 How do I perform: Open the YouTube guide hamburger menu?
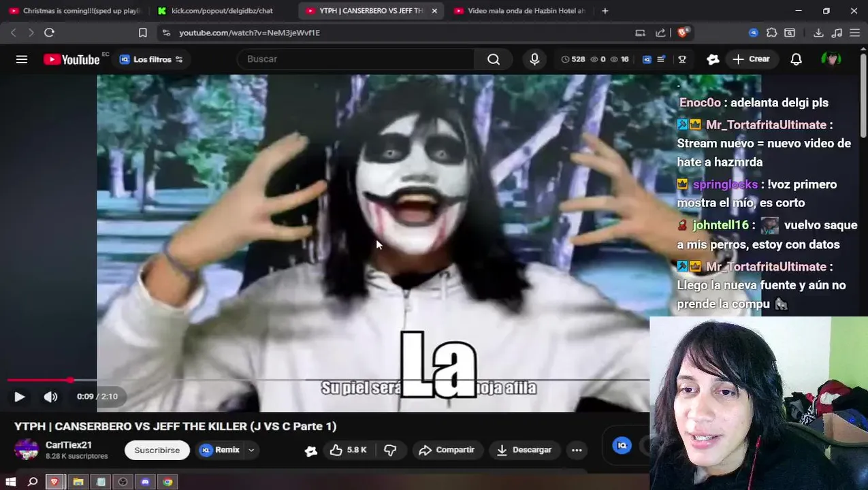pos(22,59)
